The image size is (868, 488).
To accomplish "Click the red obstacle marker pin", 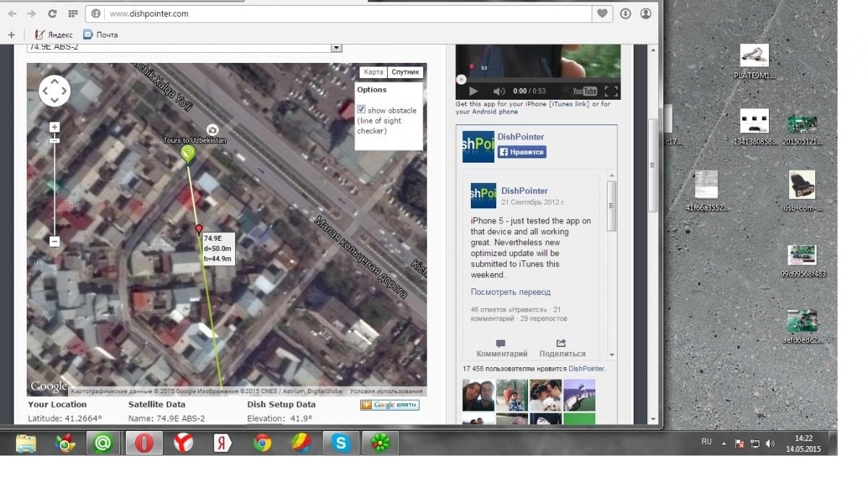I will (199, 230).
